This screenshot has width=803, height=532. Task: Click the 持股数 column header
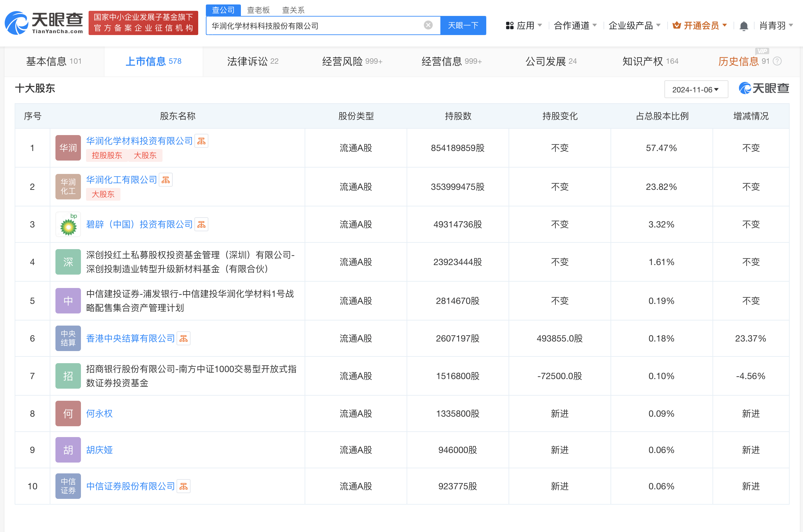[x=458, y=116]
